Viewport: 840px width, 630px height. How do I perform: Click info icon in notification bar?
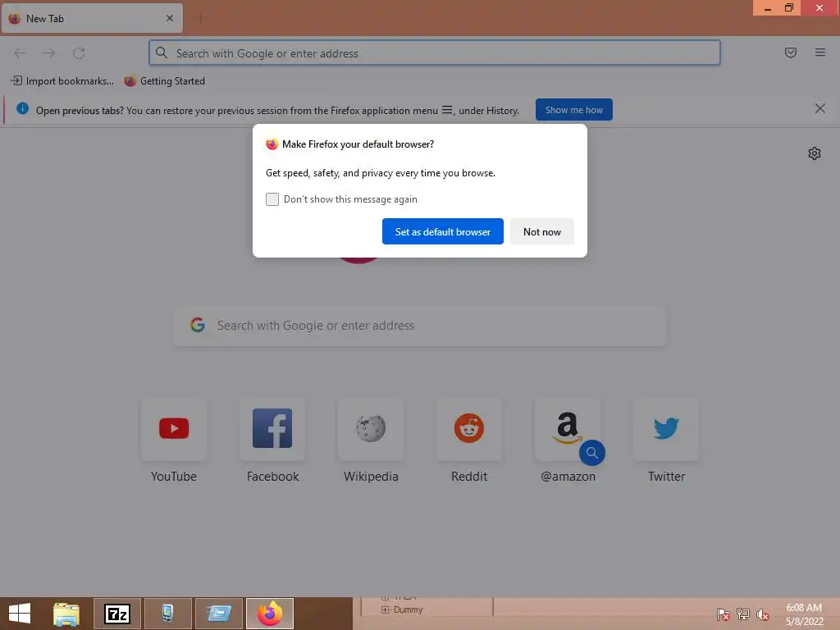point(22,109)
